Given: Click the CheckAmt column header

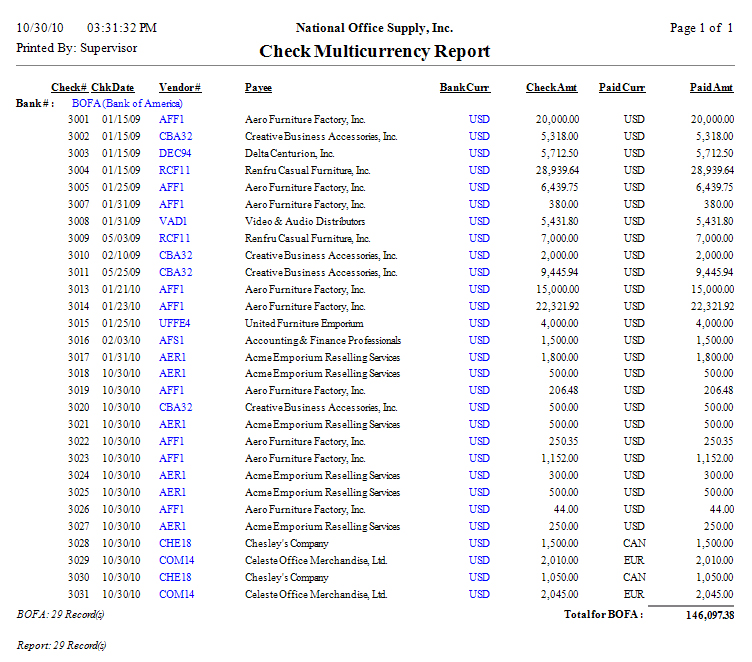Looking at the screenshot, I should [552, 88].
